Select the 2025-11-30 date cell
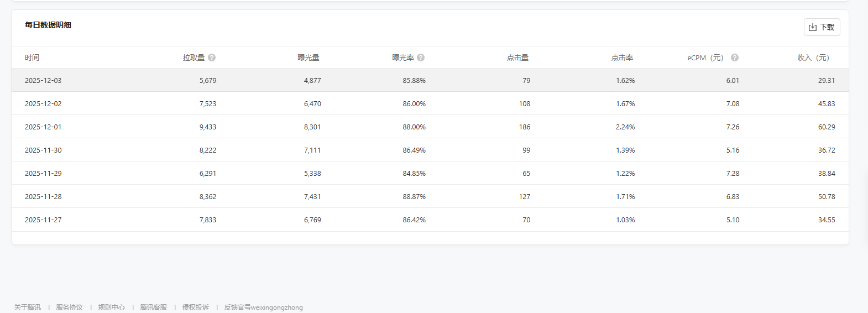This screenshot has height=313, width=868. coord(43,150)
